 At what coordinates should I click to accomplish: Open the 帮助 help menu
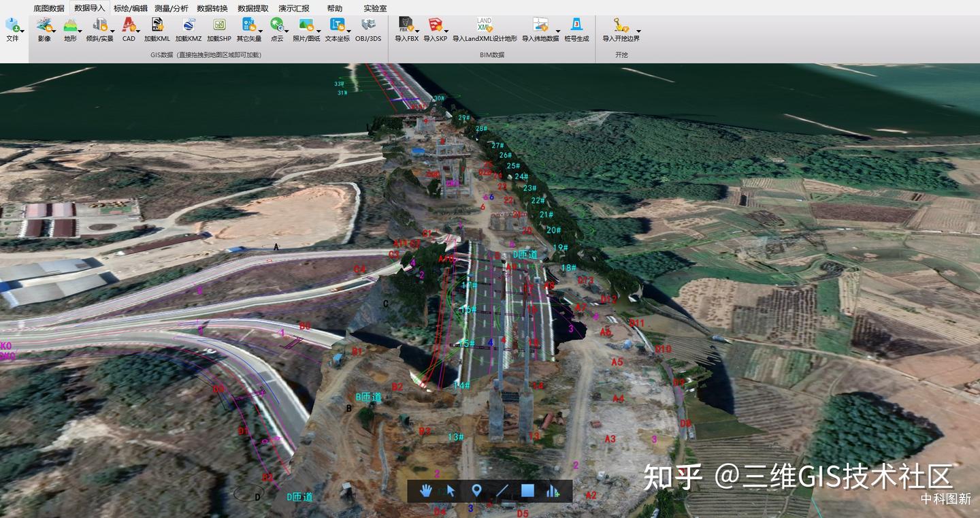333,8
